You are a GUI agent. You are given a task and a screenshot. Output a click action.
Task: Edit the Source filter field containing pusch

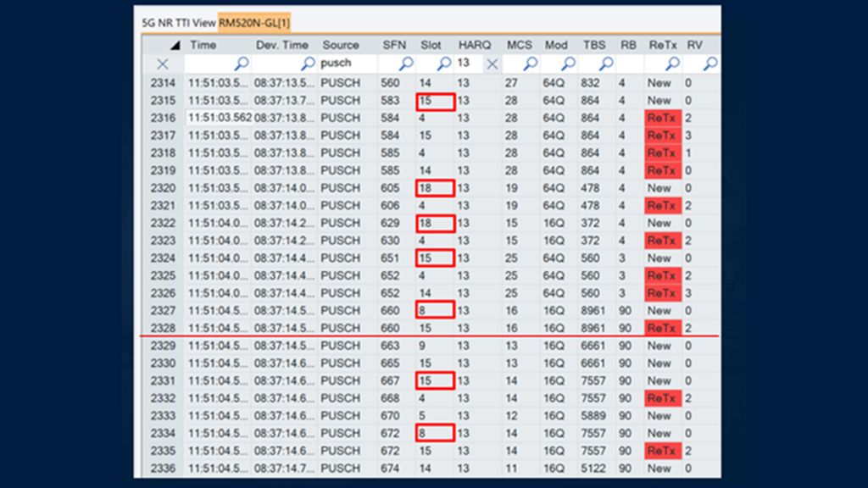pyautogui.click(x=346, y=64)
